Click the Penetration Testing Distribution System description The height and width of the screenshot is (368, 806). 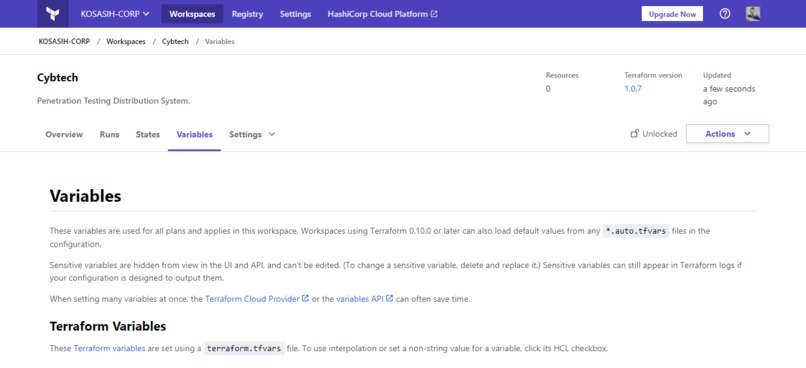click(x=114, y=101)
